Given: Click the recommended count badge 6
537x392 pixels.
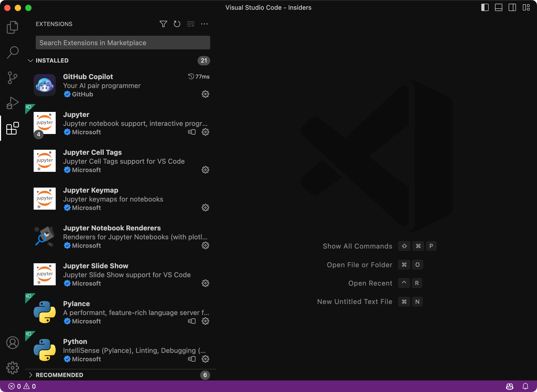Looking at the screenshot, I should (205, 375).
